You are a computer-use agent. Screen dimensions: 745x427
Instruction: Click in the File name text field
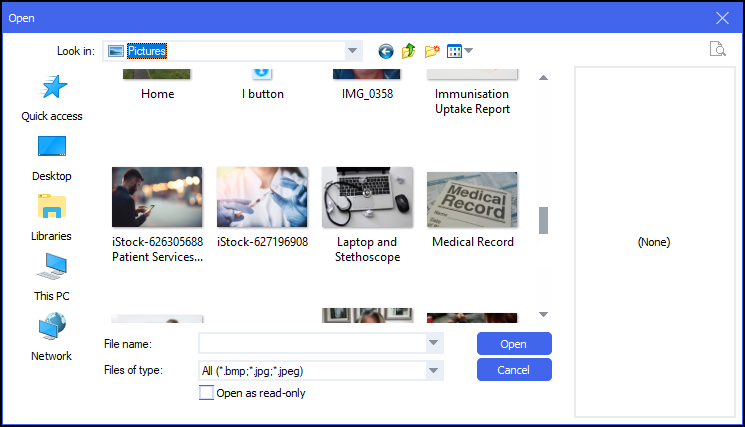pos(311,343)
